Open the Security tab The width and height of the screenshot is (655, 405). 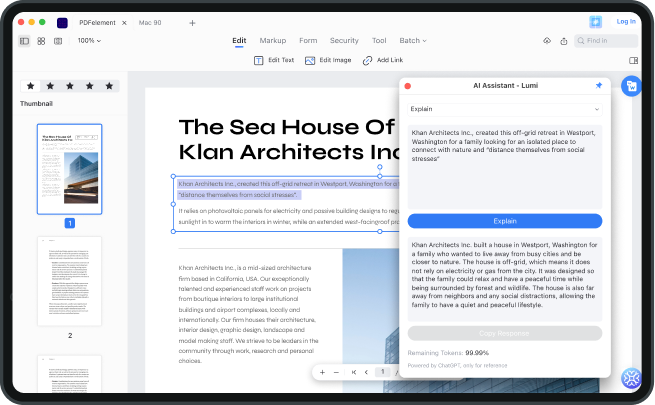pyautogui.click(x=344, y=40)
